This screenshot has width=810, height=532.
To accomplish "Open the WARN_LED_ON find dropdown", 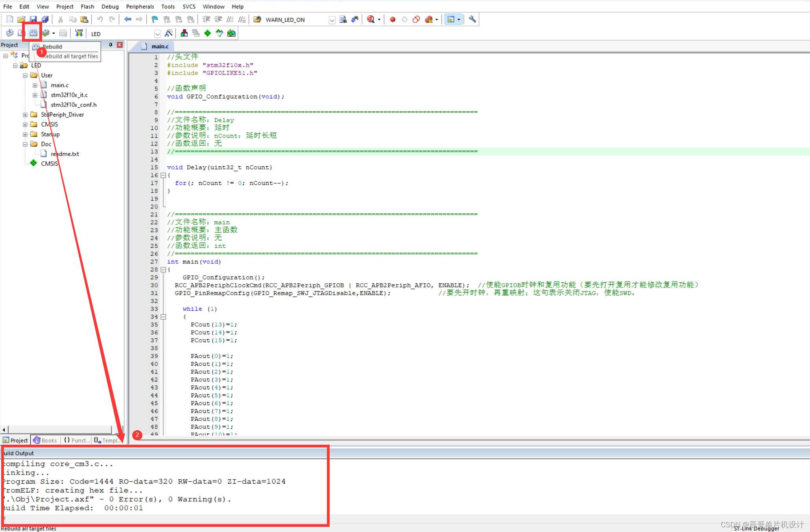I will (332, 20).
